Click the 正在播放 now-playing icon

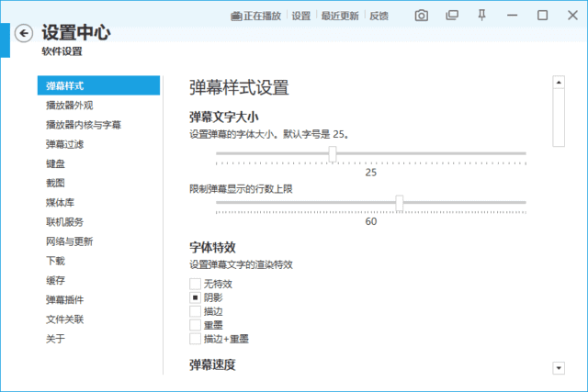pyautogui.click(x=237, y=16)
